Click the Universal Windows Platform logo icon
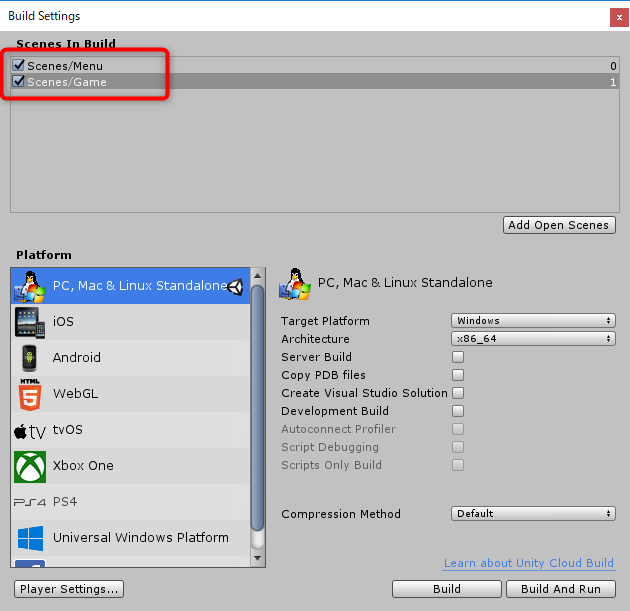This screenshot has height=611, width=630. click(x=30, y=538)
